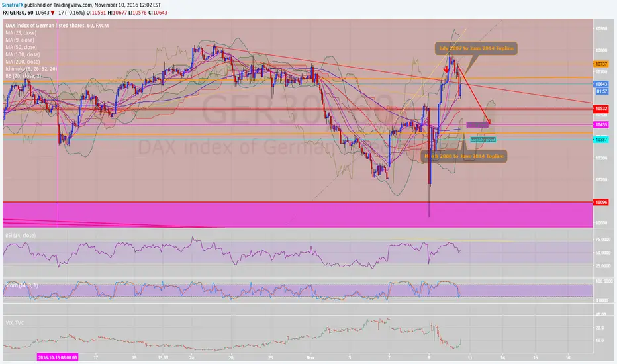Click the 100.0000 level on Stoch axis
The height and width of the screenshot is (364, 617).
(604, 281)
